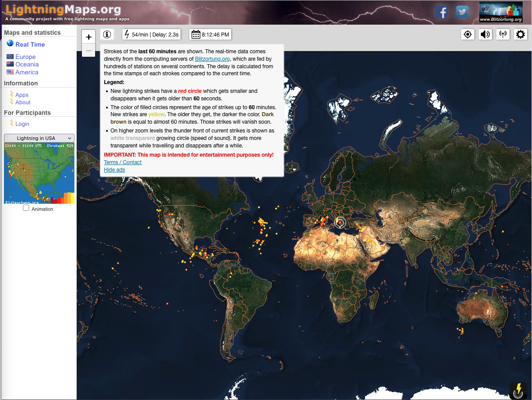Open the map information legend
The image size is (532, 400).
tap(107, 34)
